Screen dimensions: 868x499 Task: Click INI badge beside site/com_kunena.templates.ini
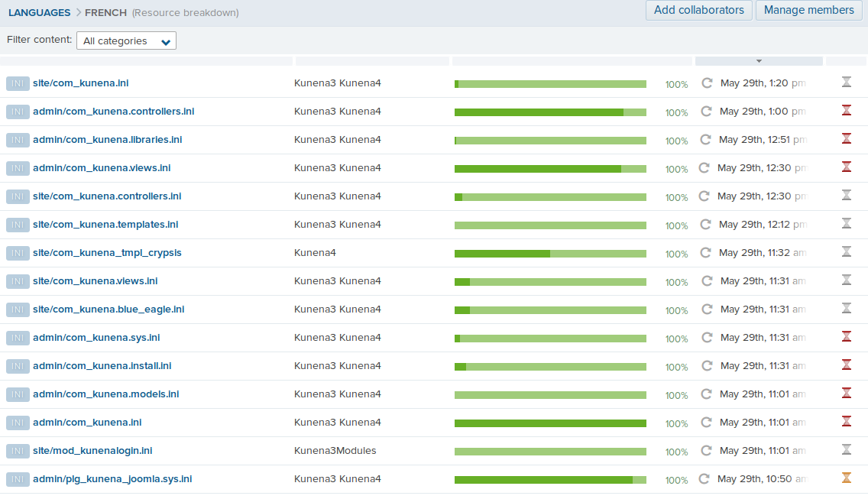pos(18,225)
